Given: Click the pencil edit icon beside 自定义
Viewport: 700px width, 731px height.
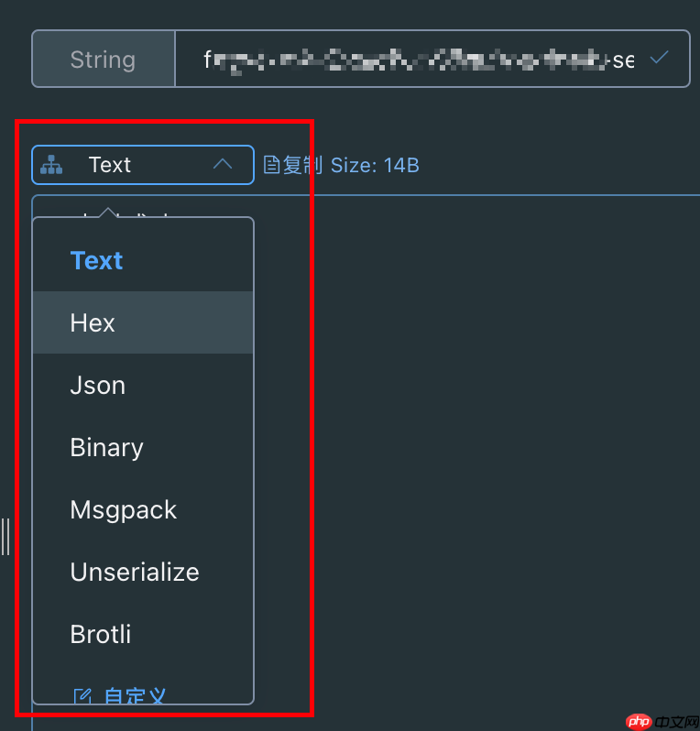Looking at the screenshot, I should click(82, 696).
